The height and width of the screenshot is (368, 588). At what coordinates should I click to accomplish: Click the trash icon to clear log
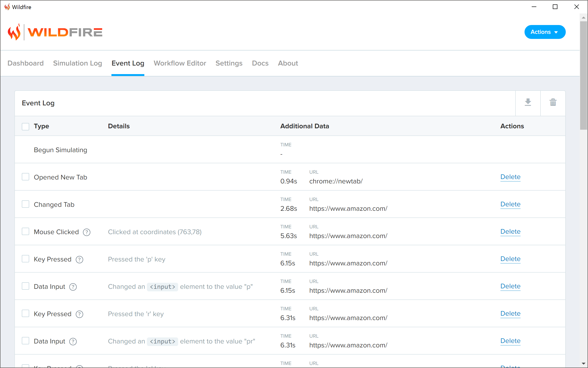553,103
